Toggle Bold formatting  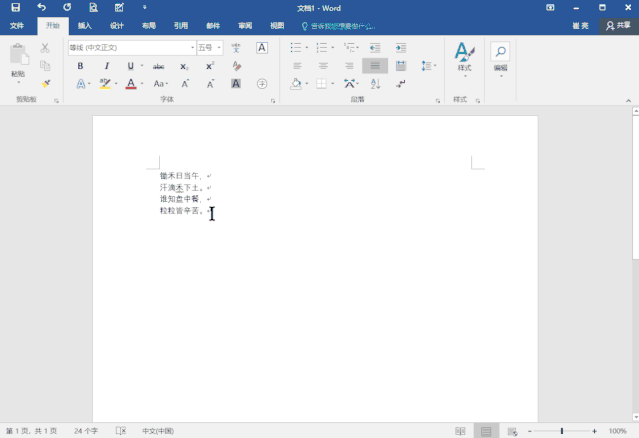click(x=80, y=66)
